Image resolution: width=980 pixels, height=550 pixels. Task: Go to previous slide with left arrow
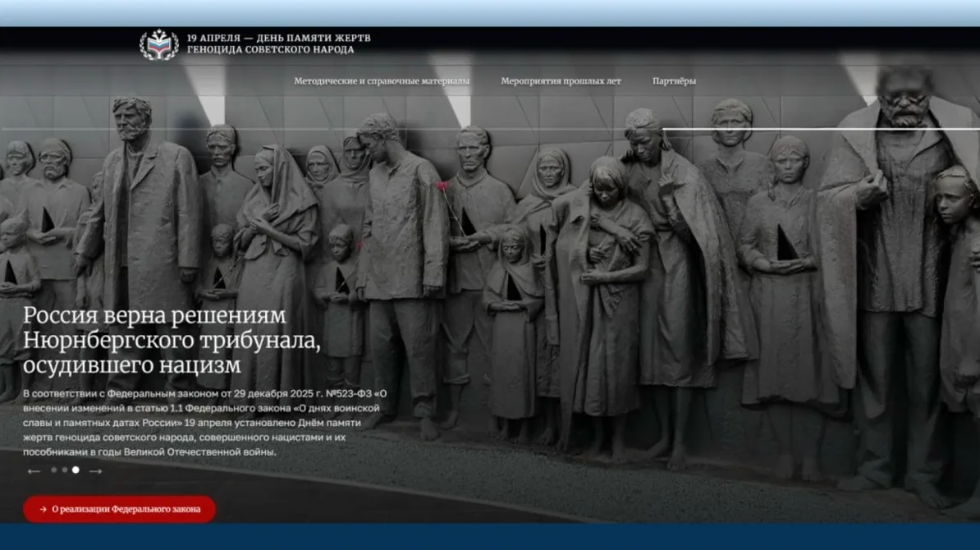tap(34, 470)
